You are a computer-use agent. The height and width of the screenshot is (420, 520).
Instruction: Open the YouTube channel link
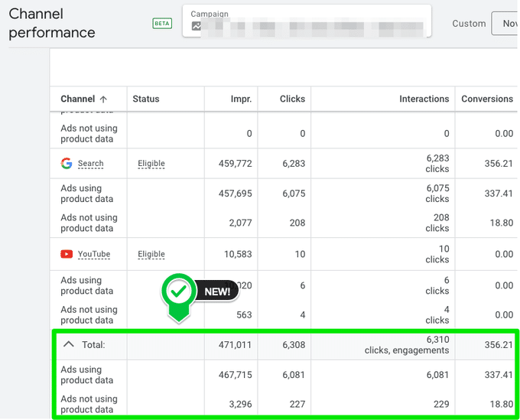[x=93, y=255]
